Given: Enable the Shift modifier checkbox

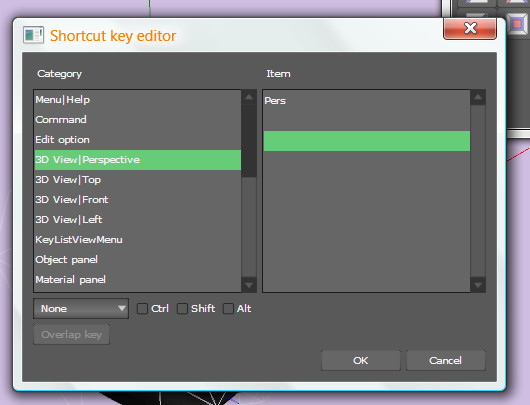Looking at the screenshot, I should coord(182,308).
